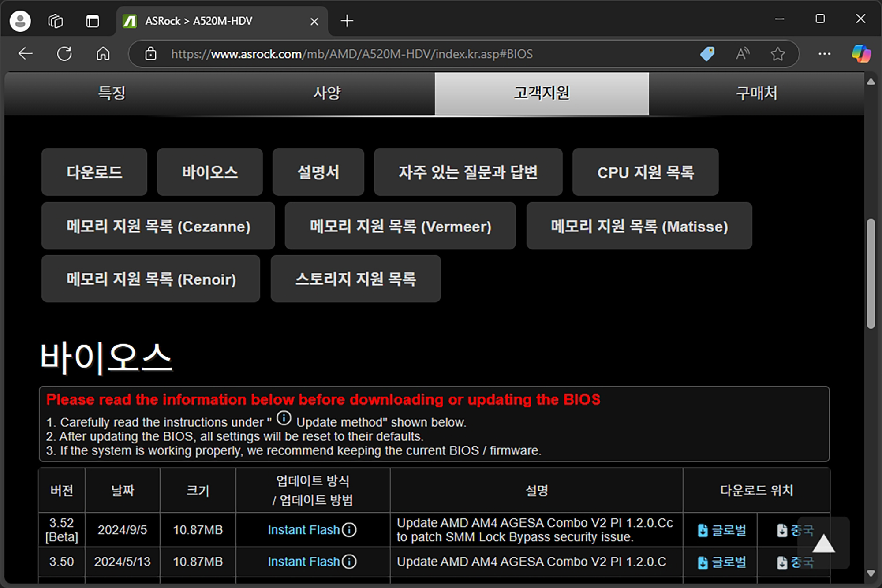Viewport: 882px width, 588px height.
Task: Open Settings and more ellipsis menu
Action: click(824, 54)
